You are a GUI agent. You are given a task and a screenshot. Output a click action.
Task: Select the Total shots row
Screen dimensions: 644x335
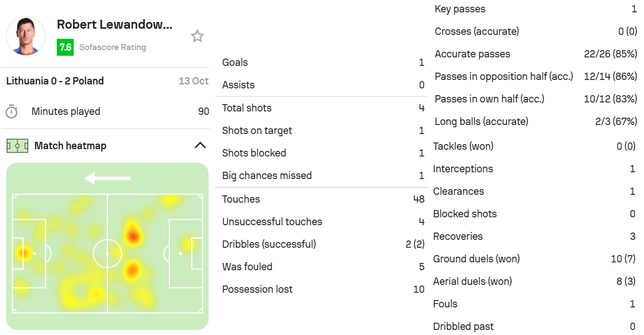pos(323,108)
